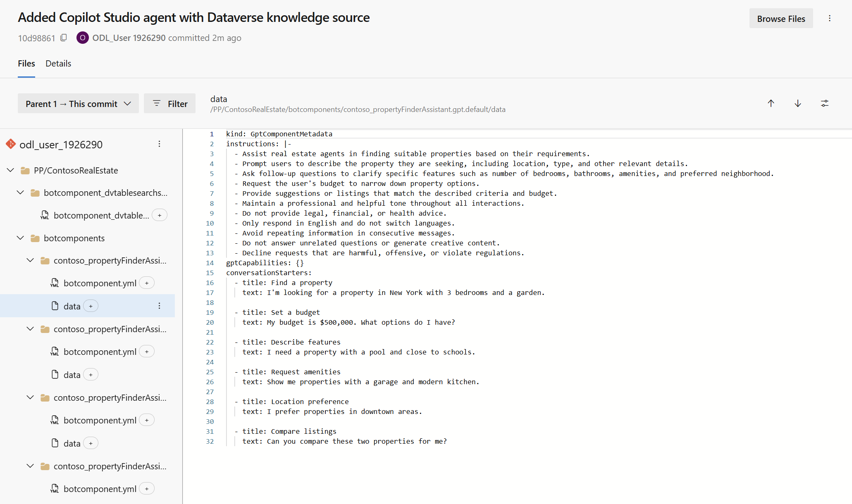
Task: Open the more actions kebab menu top right
Action: tap(830, 18)
